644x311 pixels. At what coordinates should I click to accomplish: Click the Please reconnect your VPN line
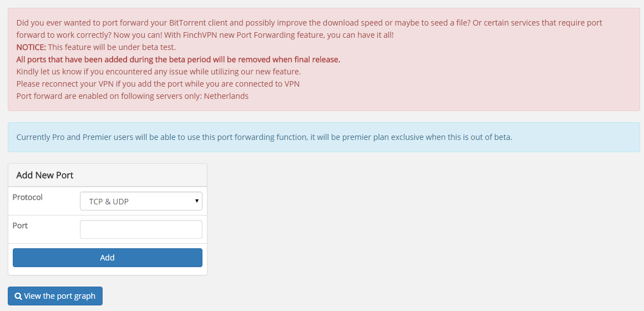[158, 83]
